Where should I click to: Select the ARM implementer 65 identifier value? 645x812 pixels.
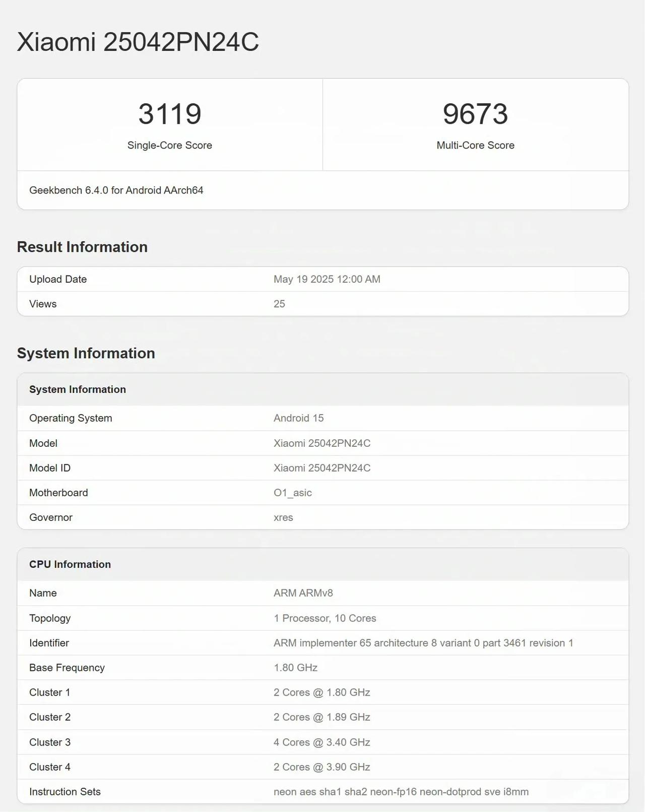pos(423,643)
